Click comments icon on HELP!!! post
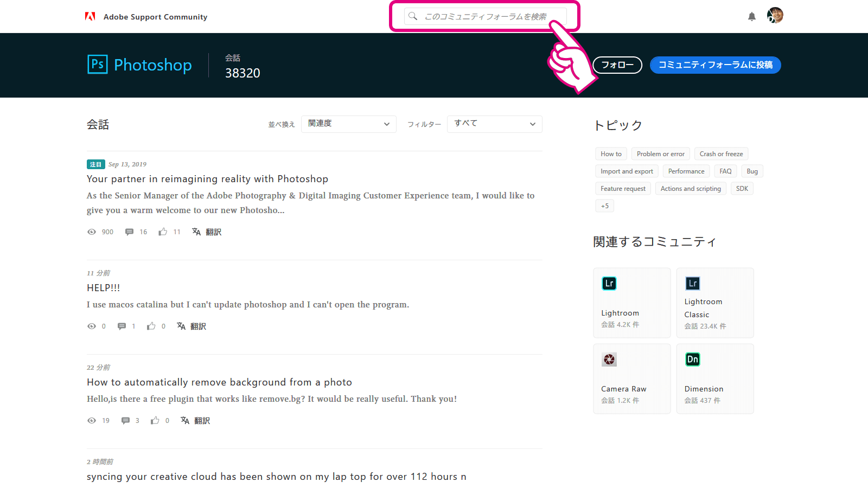The image size is (868, 488). 122,326
